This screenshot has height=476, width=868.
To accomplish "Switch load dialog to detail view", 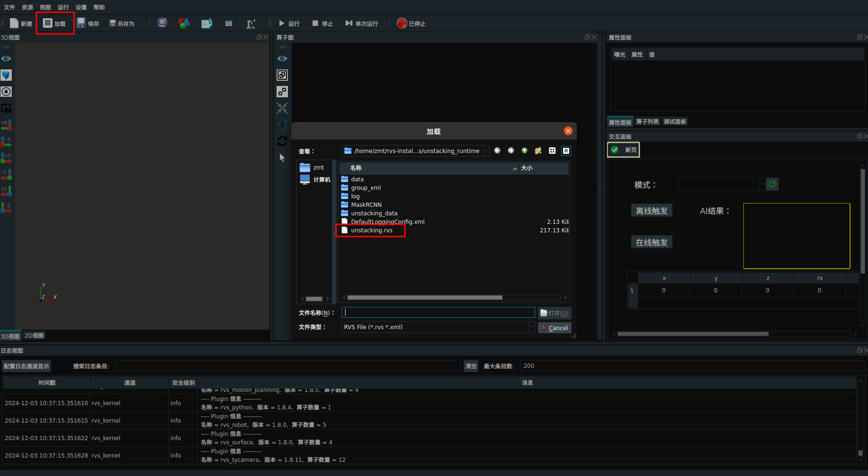I will tap(566, 151).
